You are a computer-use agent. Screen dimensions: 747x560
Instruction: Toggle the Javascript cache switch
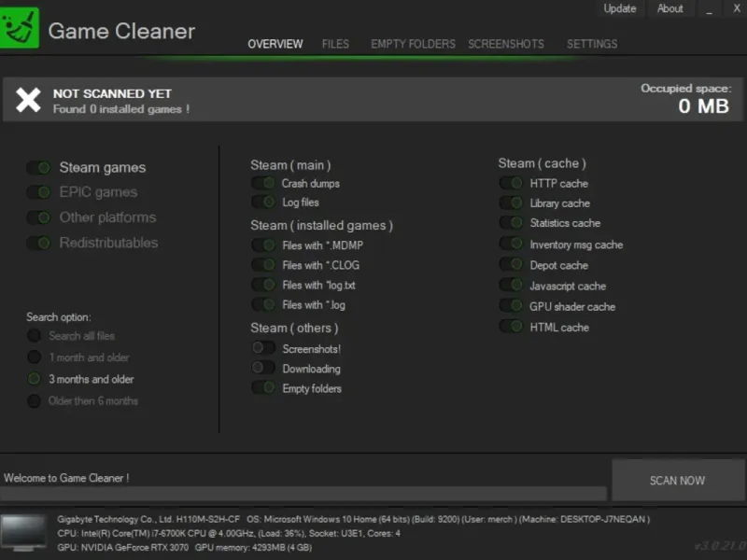click(511, 286)
